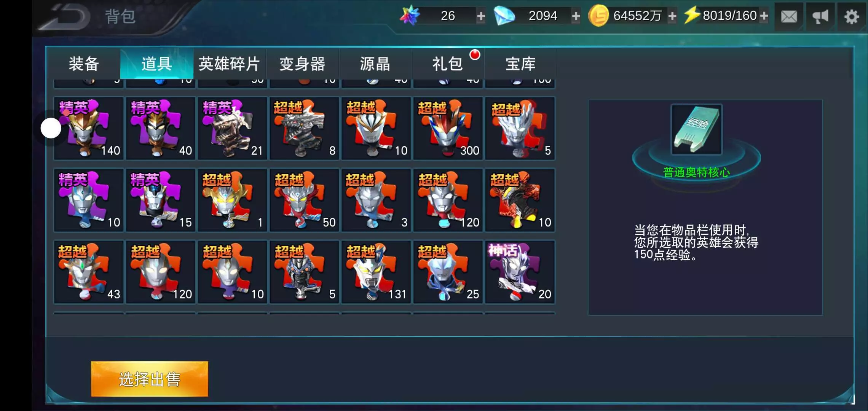Screen dimensions: 868x411
Task: Switch to the 装备 tab
Action: click(x=84, y=64)
